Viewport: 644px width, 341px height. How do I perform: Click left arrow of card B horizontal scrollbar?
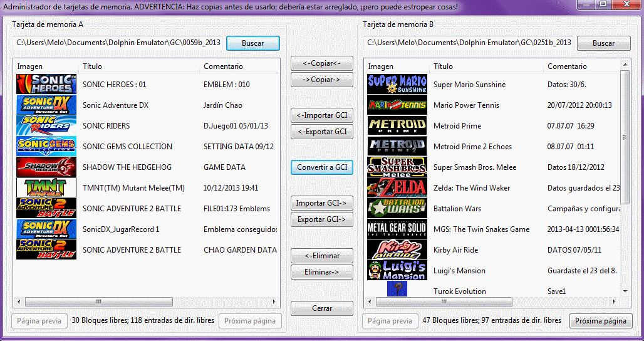pos(370,302)
